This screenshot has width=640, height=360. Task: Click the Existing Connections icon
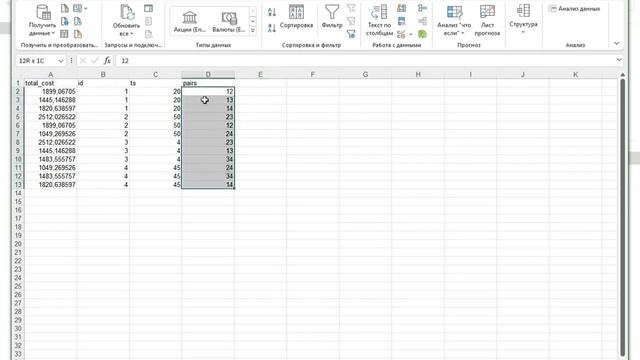(x=78, y=34)
